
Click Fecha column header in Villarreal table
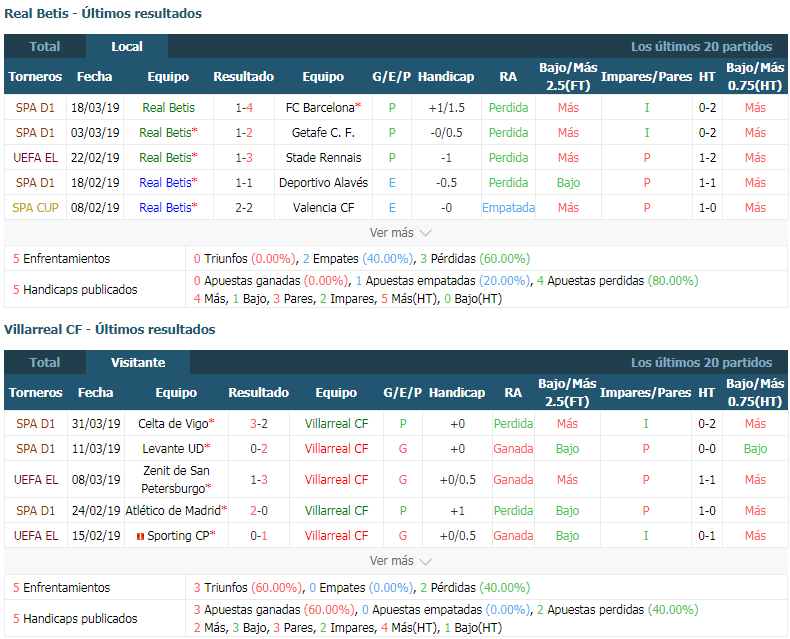95,393
